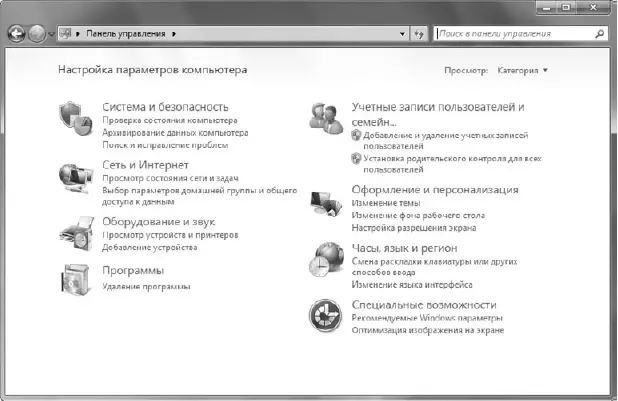The image size is (618, 401).
Task: Click Рекомендуемые Windows параметры
Action: (427, 318)
